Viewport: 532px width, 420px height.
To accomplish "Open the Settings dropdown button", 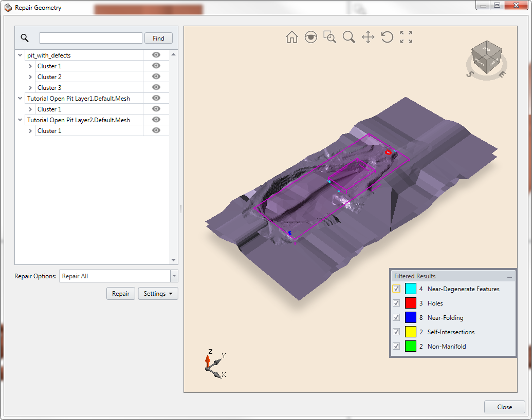I will [x=158, y=294].
